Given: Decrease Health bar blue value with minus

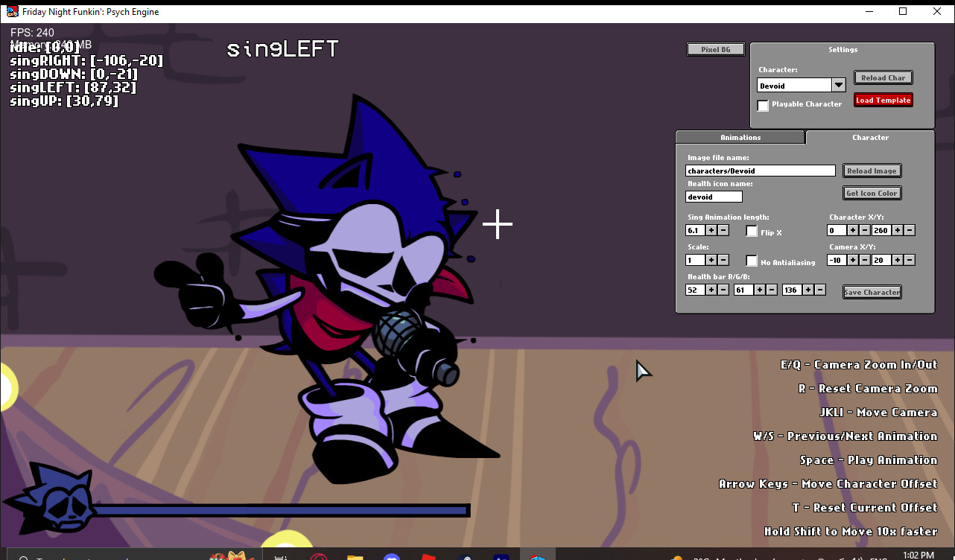Looking at the screenshot, I should tap(820, 290).
